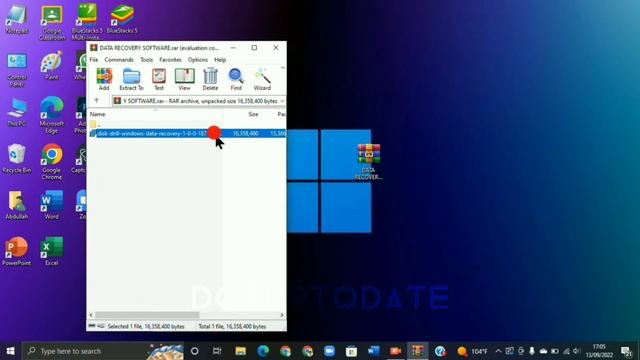This screenshot has width=640, height=360.
Task: Open Microsoft Edge from taskbar
Action: tap(263, 351)
